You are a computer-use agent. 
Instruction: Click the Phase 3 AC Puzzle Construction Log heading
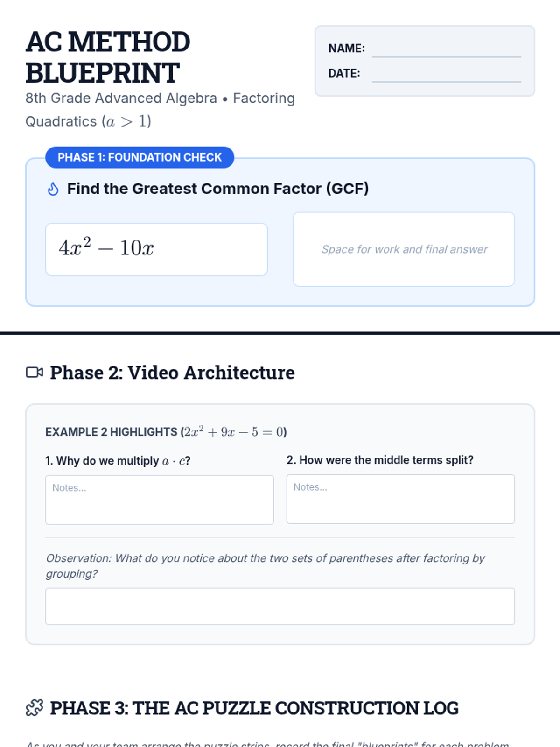pyautogui.click(x=254, y=708)
